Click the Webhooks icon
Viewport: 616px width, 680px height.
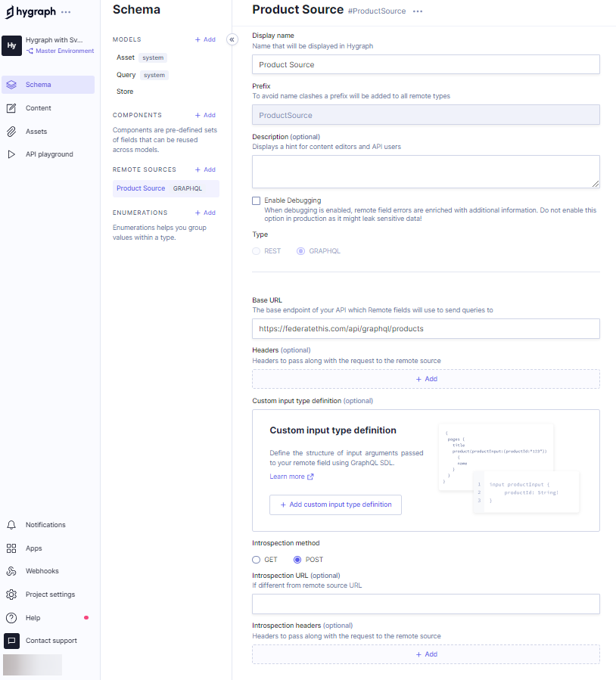tap(11, 571)
